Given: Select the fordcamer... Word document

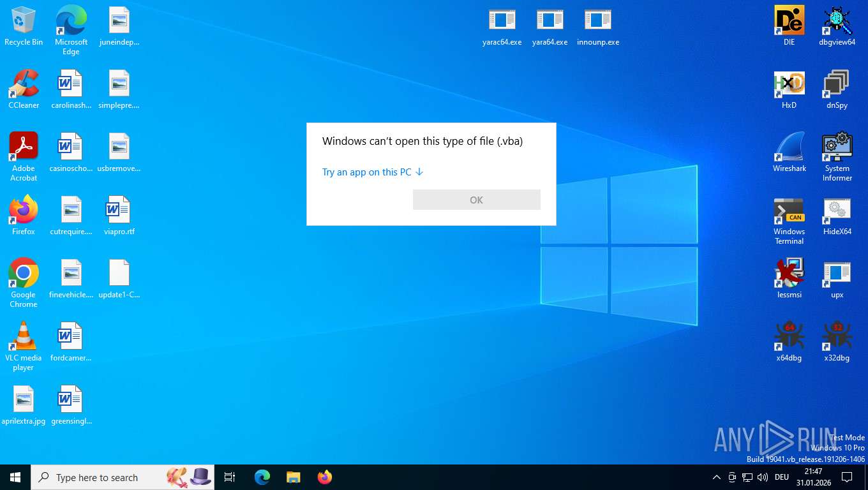Looking at the screenshot, I should (71, 342).
